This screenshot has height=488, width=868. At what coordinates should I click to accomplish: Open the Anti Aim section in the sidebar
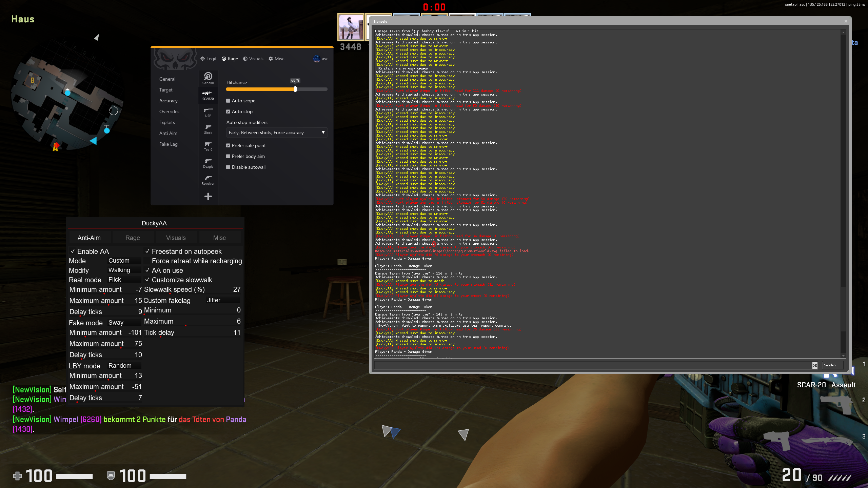click(168, 133)
